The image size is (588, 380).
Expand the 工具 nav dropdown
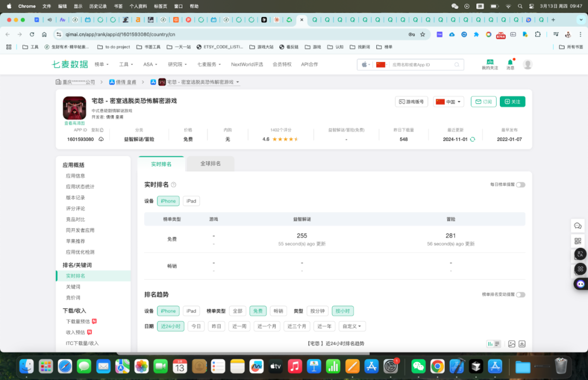[x=126, y=65]
